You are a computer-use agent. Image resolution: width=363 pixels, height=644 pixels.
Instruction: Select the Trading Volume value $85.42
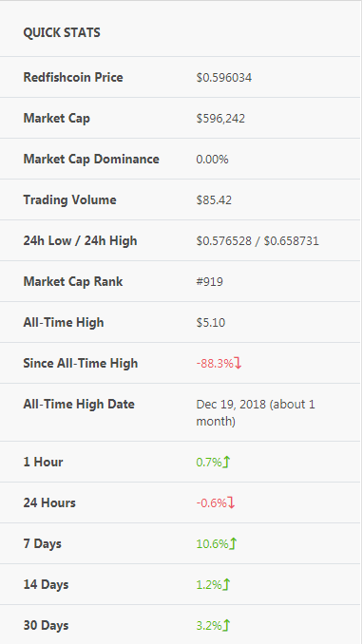[x=214, y=200]
